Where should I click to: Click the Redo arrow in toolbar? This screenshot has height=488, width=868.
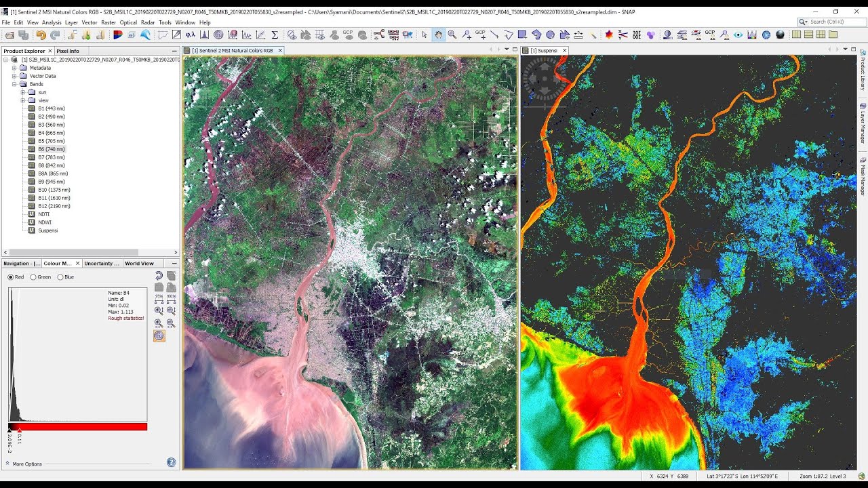coord(55,35)
